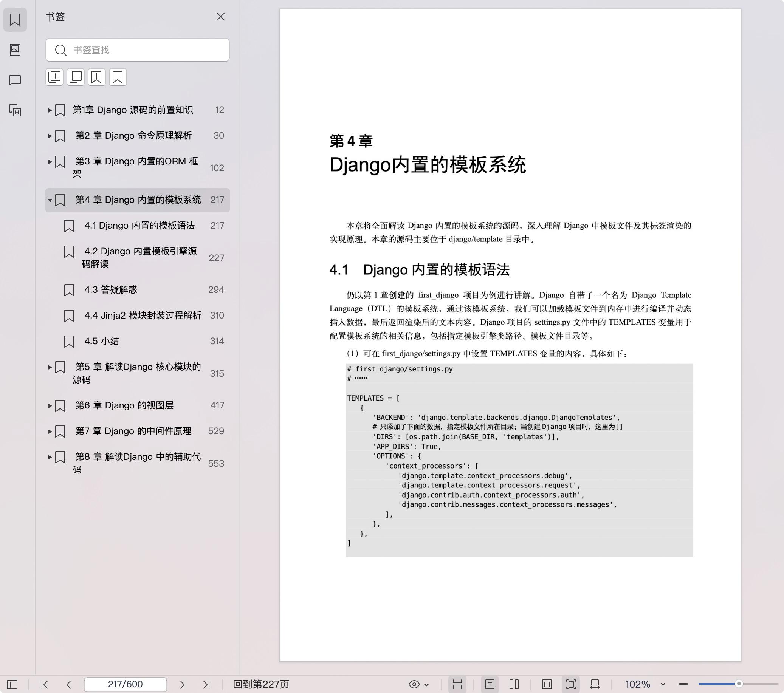
Task: Expand 第3 章 Django 内置的ORM 框架
Action: [50, 162]
